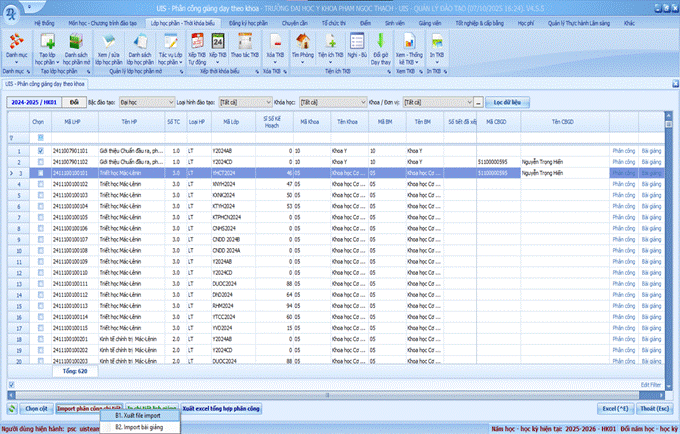Tick the checkbox for class 241100100201
The height and width of the screenshot is (434, 680).
pyautogui.click(x=41, y=339)
